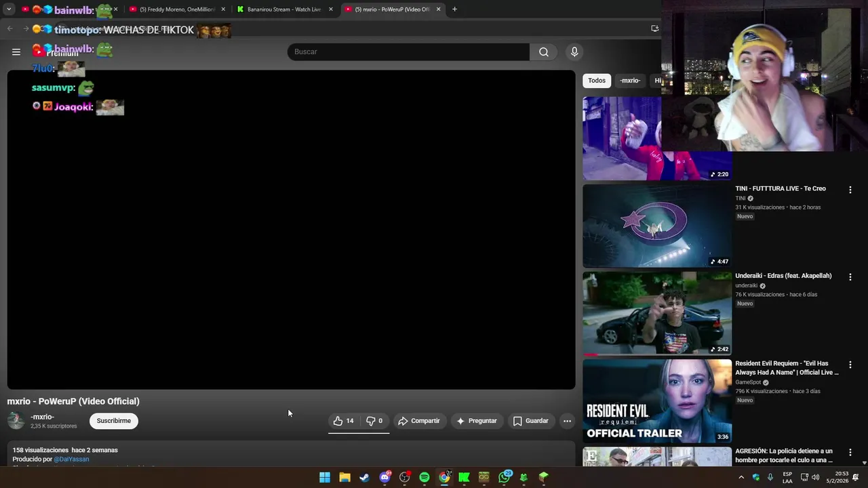This screenshot has width=868, height=488.
Task: Open Spotify from the taskbar
Action: coord(425,477)
